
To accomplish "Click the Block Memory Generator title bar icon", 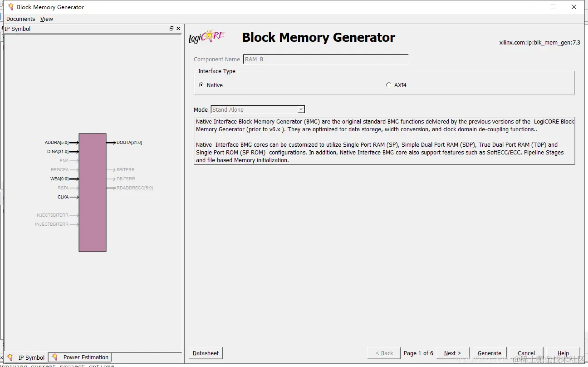I will click(10, 7).
